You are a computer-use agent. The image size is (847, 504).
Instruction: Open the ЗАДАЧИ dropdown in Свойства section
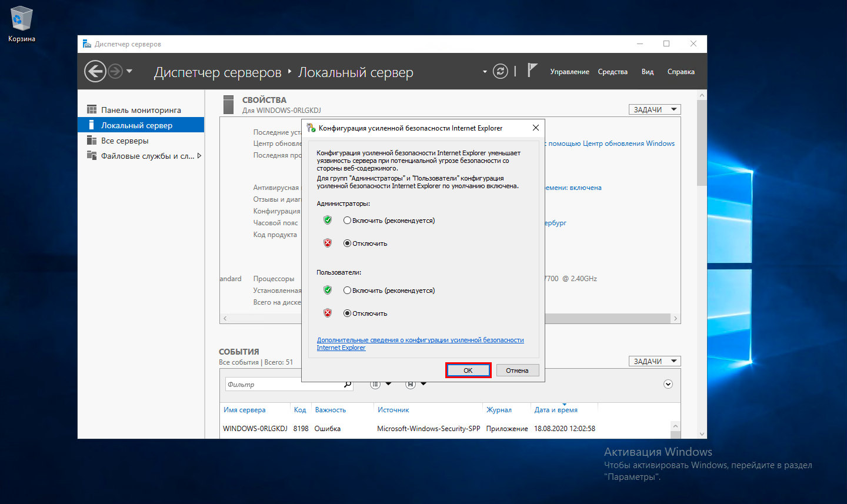[x=655, y=109]
